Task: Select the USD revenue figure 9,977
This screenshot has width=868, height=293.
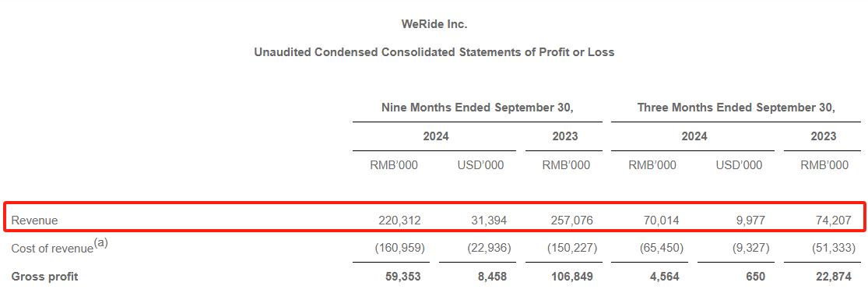Action: tap(750, 221)
